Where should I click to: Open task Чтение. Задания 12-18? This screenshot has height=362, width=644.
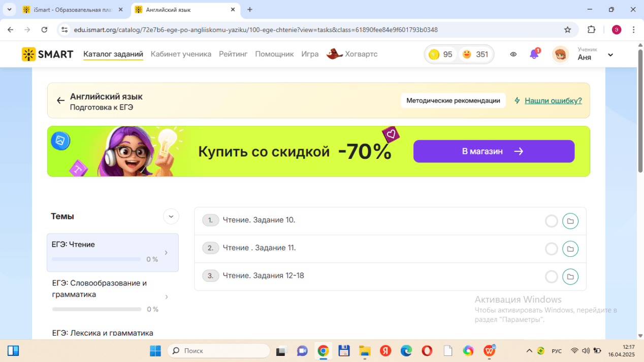[263, 276]
